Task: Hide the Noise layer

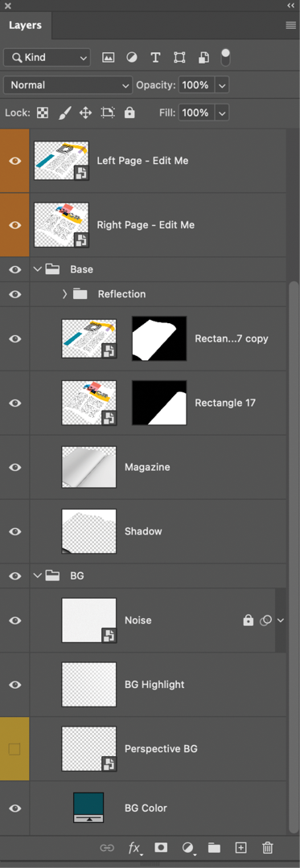Action: [15, 620]
